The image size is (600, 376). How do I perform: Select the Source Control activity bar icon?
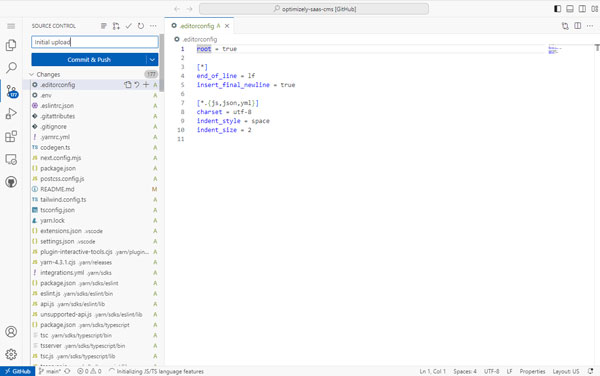[11, 91]
